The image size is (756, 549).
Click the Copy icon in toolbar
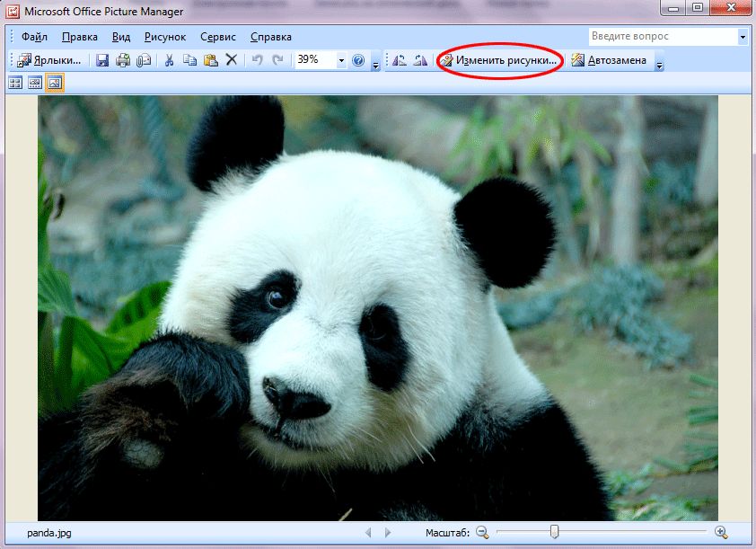(x=189, y=60)
